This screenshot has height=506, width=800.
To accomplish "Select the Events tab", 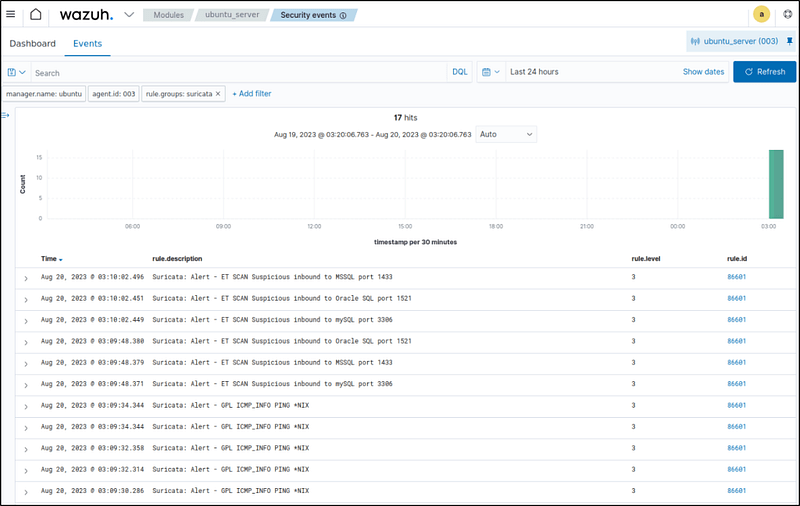I will click(87, 44).
